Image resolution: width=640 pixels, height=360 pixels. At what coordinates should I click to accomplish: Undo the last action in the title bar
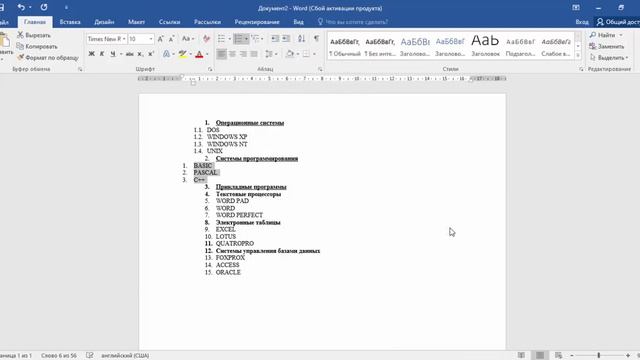[x=21, y=7]
